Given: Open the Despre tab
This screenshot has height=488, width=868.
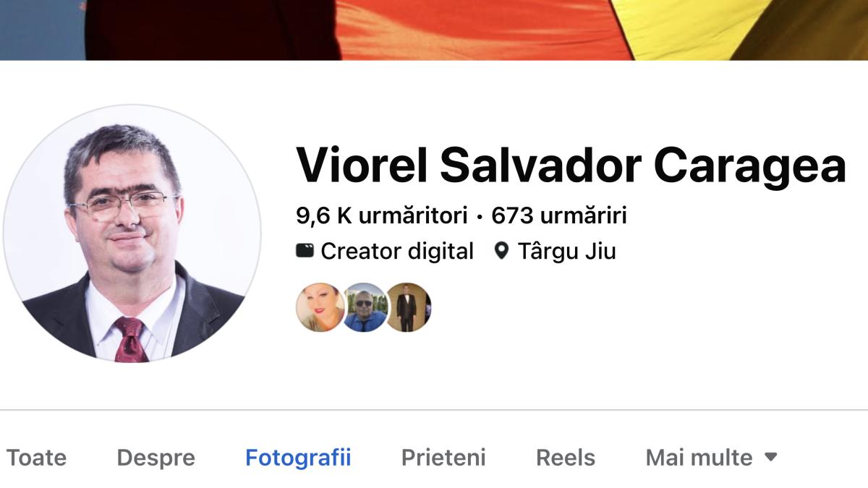Looking at the screenshot, I should point(156,457).
